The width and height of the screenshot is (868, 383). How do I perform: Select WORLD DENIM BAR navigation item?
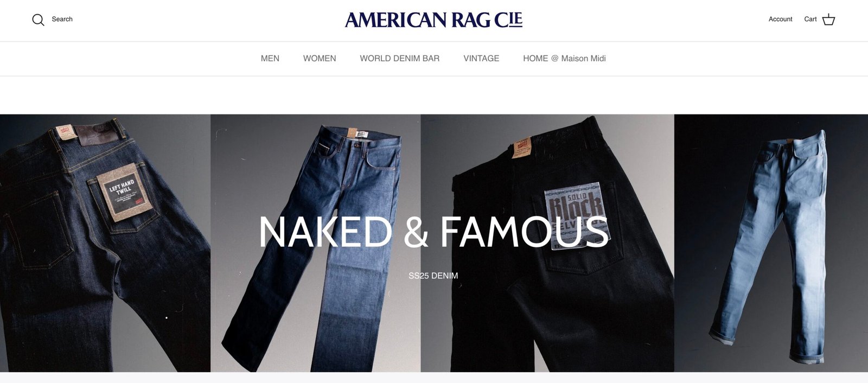pos(400,59)
